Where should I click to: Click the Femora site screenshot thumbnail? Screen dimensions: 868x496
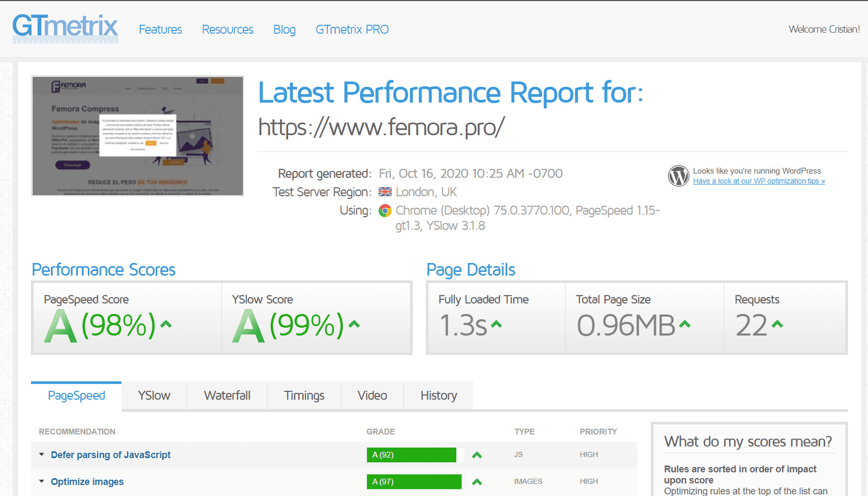pos(138,136)
